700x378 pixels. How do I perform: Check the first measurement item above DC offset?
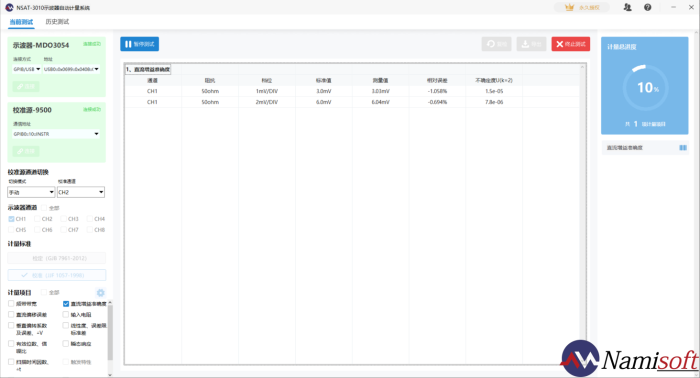(x=11, y=303)
